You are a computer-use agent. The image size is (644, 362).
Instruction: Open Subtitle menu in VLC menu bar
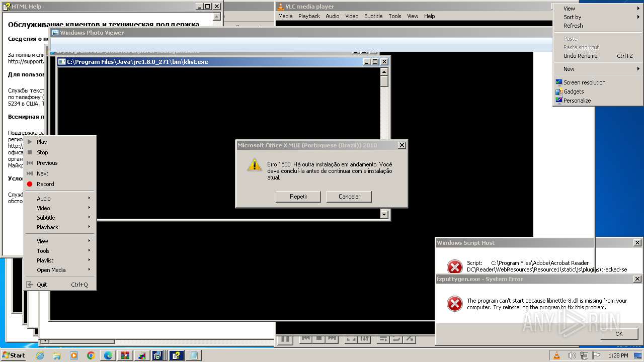[373, 16]
